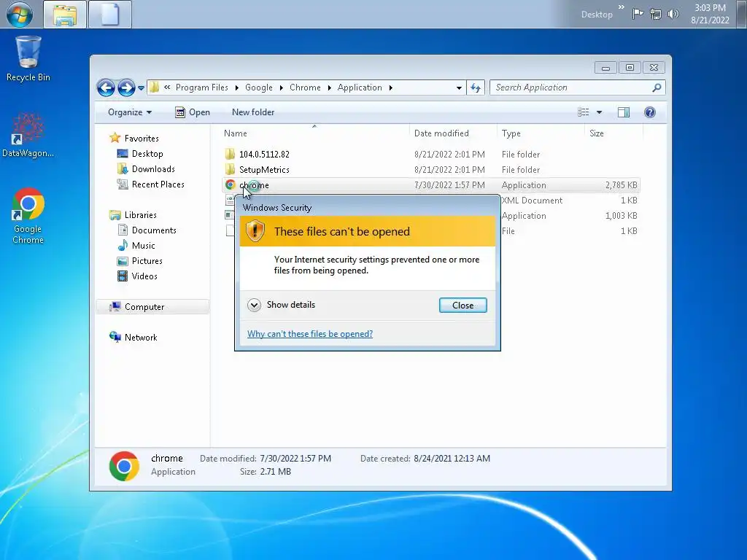Select folder 104.0.5112.82
This screenshot has width=747, height=560.
pyautogui.click(x=264, y=155)
